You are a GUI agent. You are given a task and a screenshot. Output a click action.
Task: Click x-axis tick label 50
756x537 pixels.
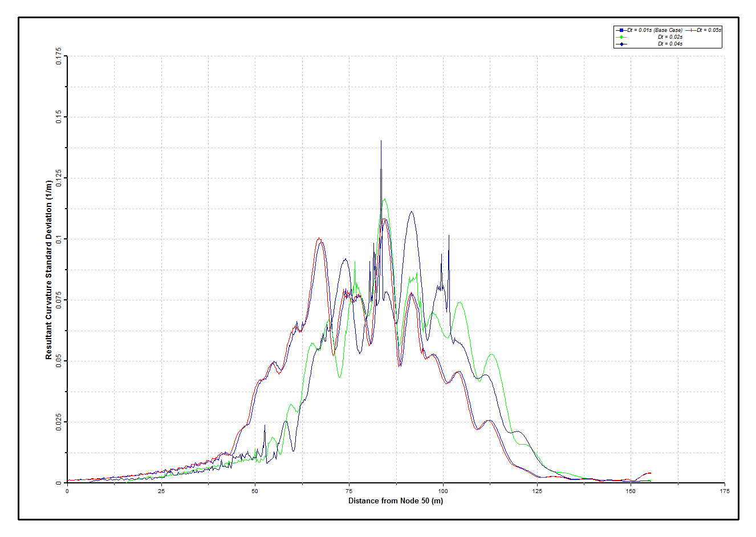[255, 491]
